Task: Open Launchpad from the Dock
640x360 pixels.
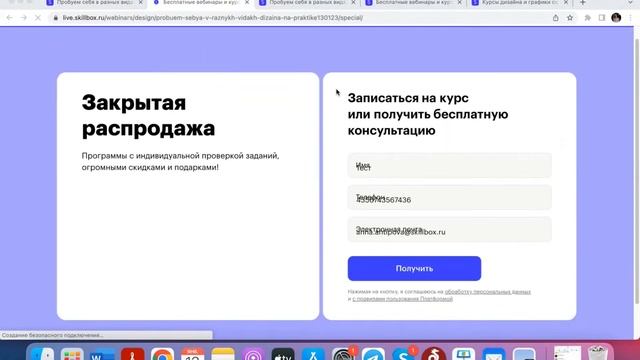Action: 72,354
